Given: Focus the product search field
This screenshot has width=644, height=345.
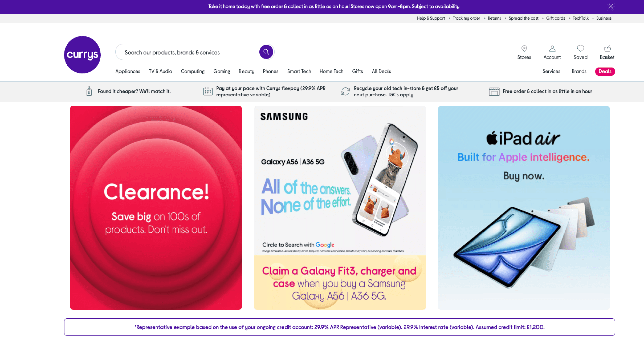Looking at the screenshot, I should tap(187, 52).
